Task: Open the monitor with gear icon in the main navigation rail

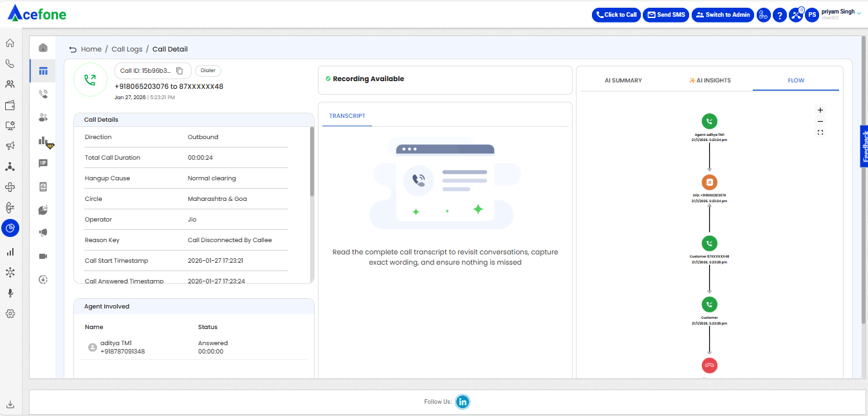Action: pyautogui.click(x=10, y=126)
